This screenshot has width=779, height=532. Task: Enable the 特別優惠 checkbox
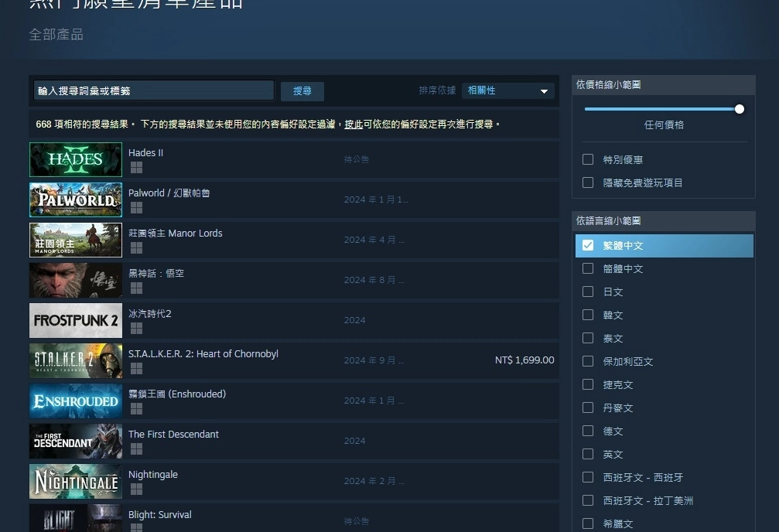[588, 159]
